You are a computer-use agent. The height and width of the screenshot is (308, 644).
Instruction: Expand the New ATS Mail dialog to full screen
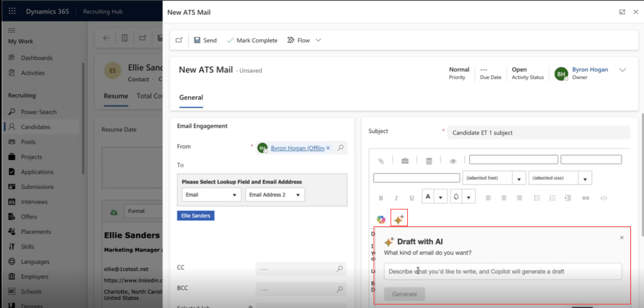[x=622, y=12]
